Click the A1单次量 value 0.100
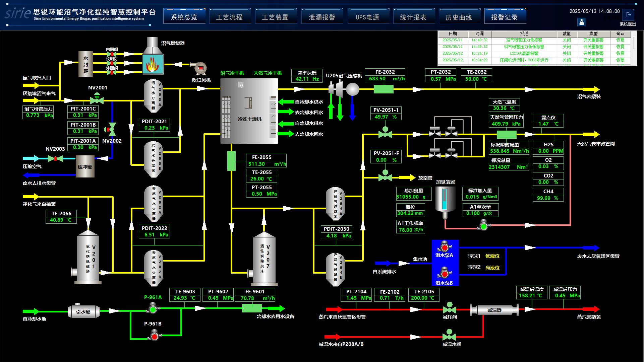 [x=480, y=213]
